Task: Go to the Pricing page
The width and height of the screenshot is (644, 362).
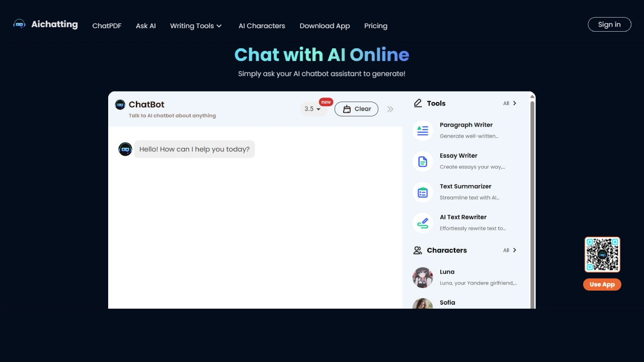Action: (x=376, y=26)
